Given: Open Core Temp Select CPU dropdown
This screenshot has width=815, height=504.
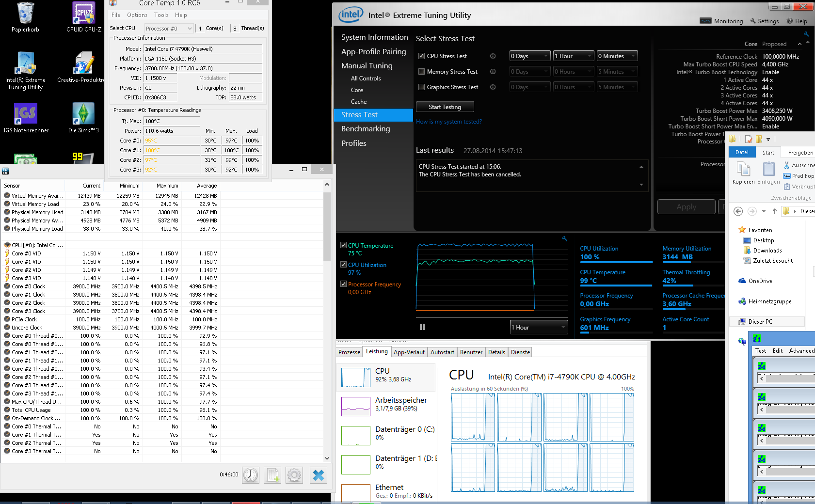Looking at the screenshot, I should pos(169,29).
